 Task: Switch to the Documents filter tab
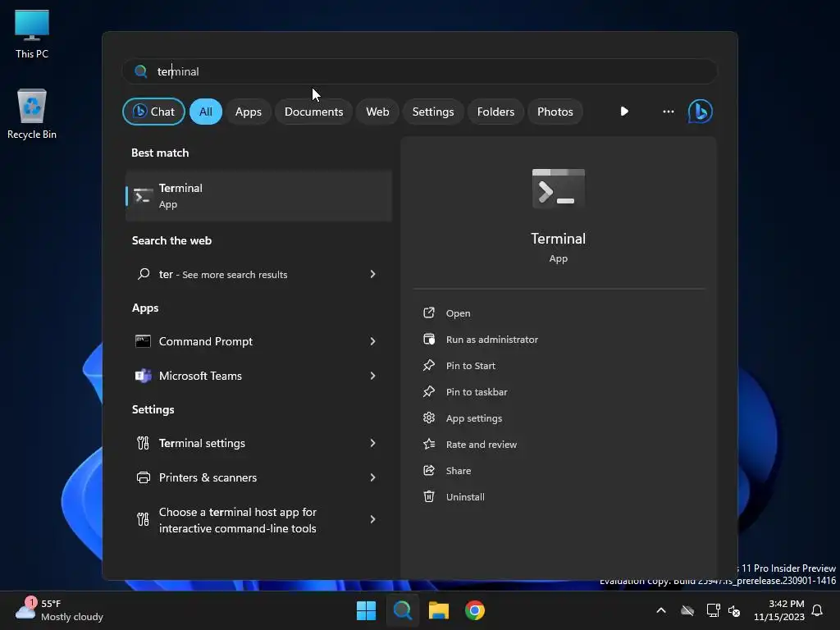pos(313,112)
